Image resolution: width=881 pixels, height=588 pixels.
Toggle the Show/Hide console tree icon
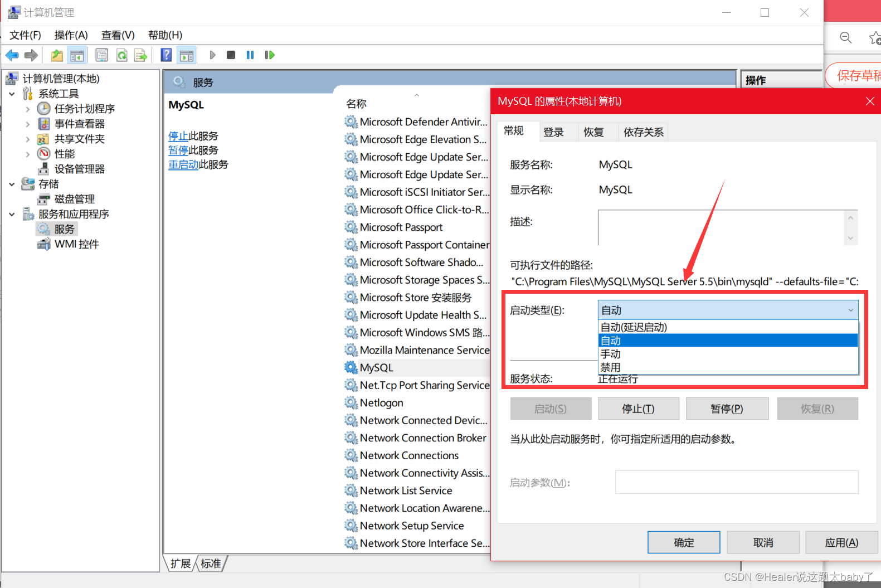pyautogui.click(x=77, y=55)
